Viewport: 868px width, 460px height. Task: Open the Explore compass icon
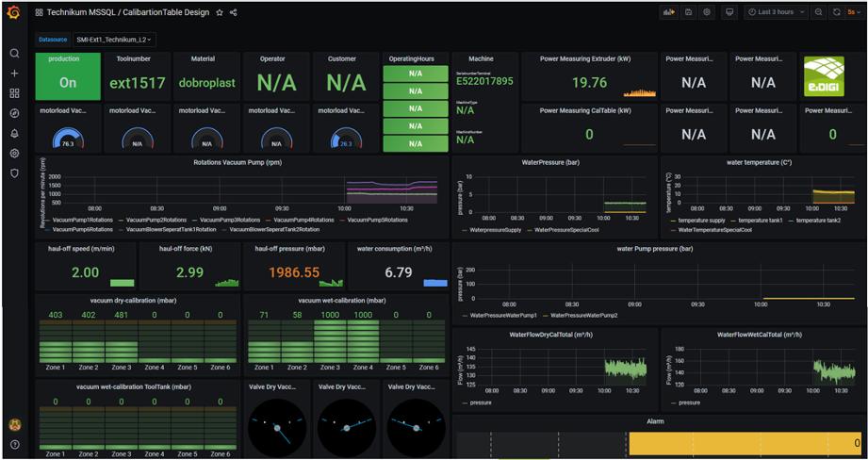14,113
